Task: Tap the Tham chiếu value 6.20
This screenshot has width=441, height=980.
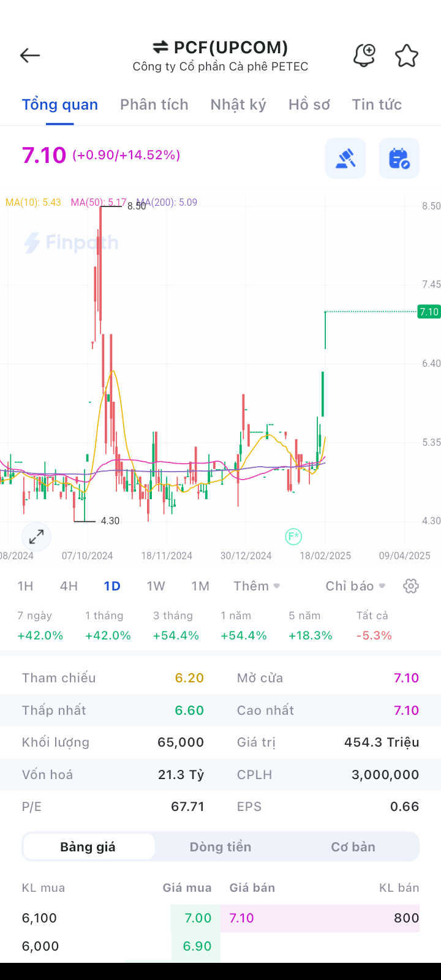Action: pos(189,678)
